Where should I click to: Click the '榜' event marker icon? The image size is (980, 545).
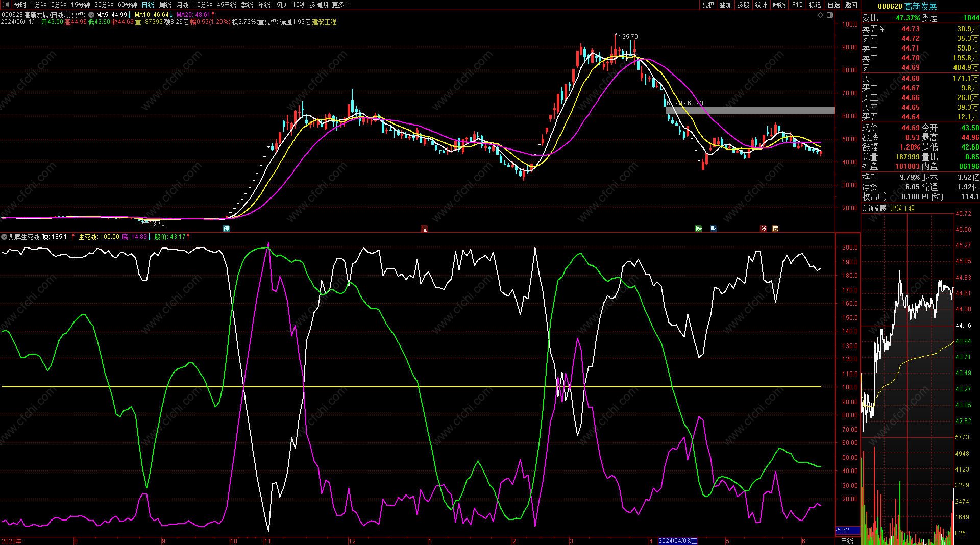click(x=775, y=229)
